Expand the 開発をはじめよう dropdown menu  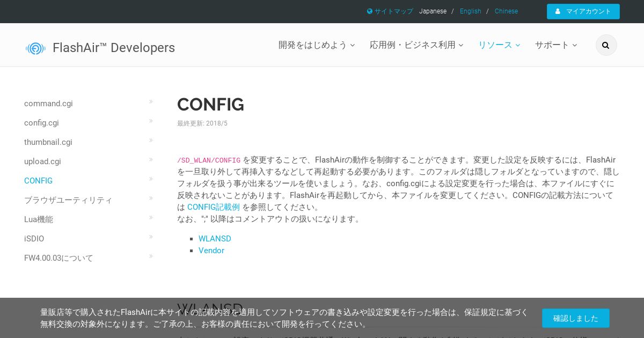pos(317,45)
